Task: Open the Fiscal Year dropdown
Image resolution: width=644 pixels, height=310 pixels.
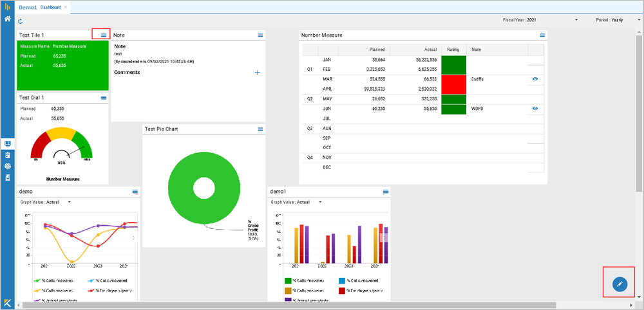Action: [576, 20]
